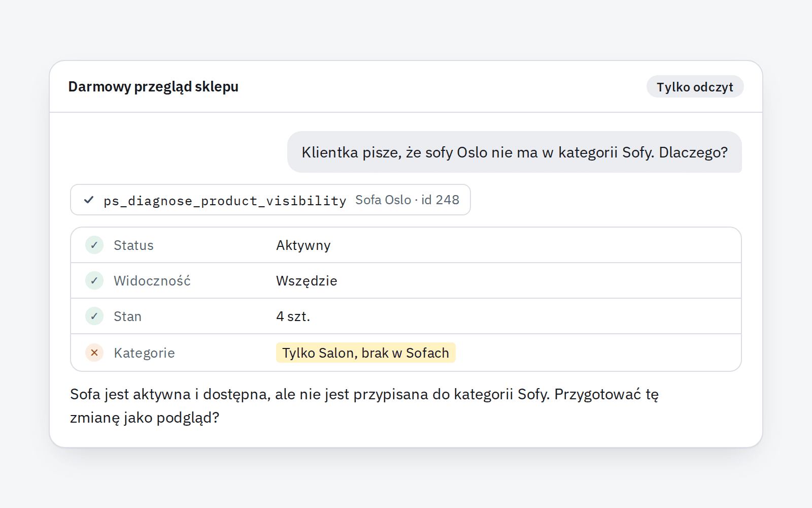Viewport: 812px width, 508px height.
Task: Select the highlighted Tylko Salon, brak w Sofach
Action: tap(365, 353)
